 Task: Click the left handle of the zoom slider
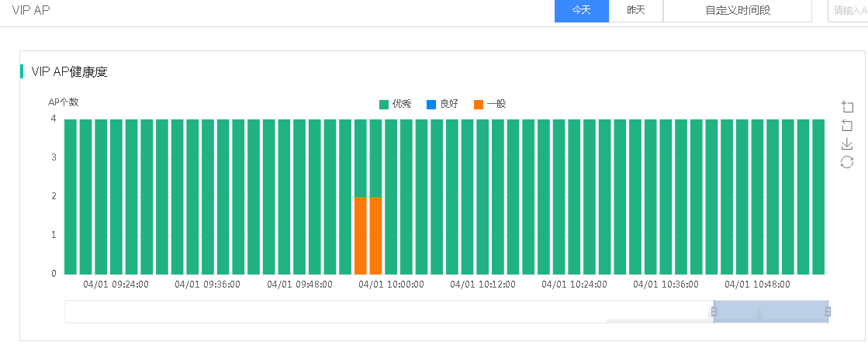714,312
